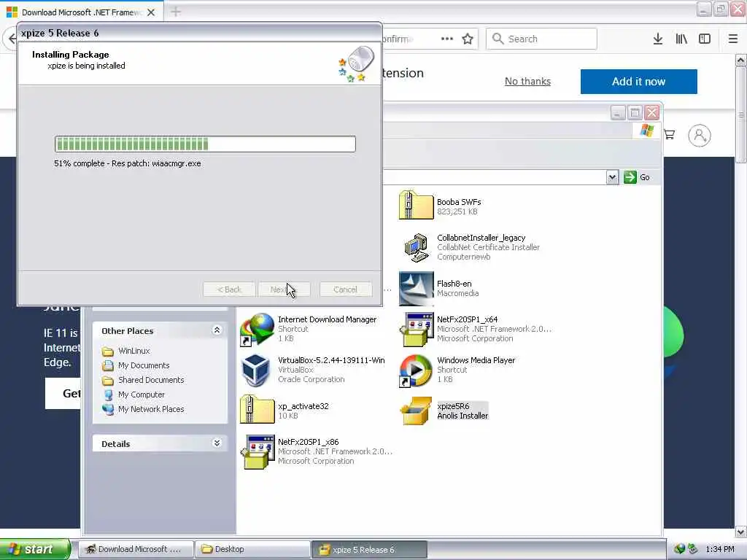Select the xpize5R6 Anolis Installer icon

click(416, 411)
